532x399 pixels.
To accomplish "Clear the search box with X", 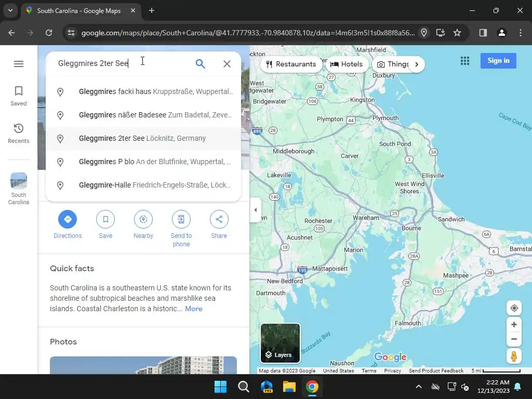I will pos(227,63).
